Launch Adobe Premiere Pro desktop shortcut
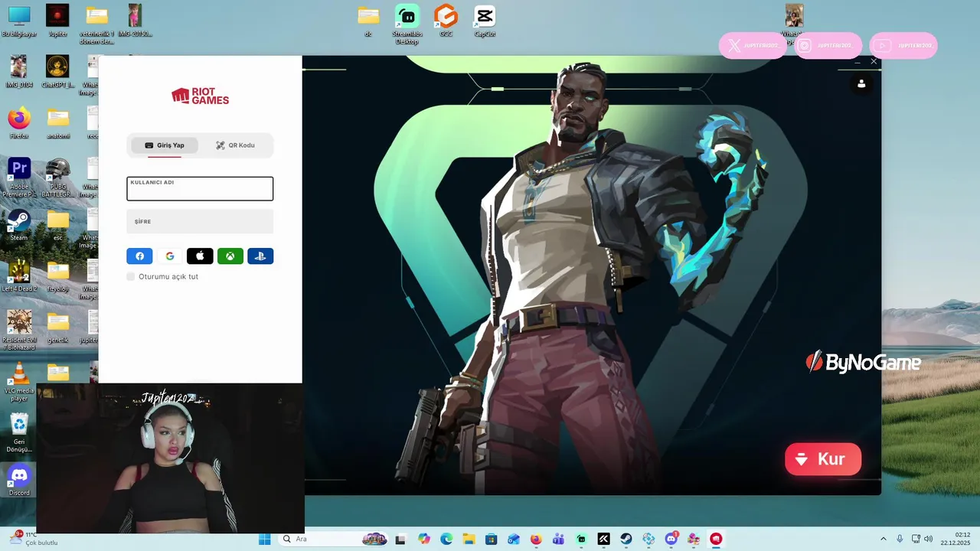Screen dimensions: 980x551 (19, 178)
